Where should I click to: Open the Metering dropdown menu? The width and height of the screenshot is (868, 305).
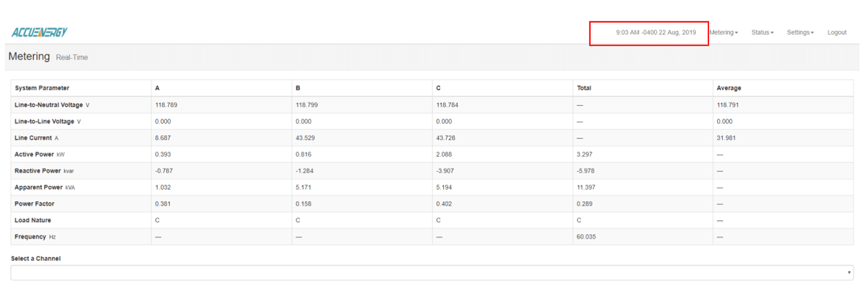click(x=723, y=32)
